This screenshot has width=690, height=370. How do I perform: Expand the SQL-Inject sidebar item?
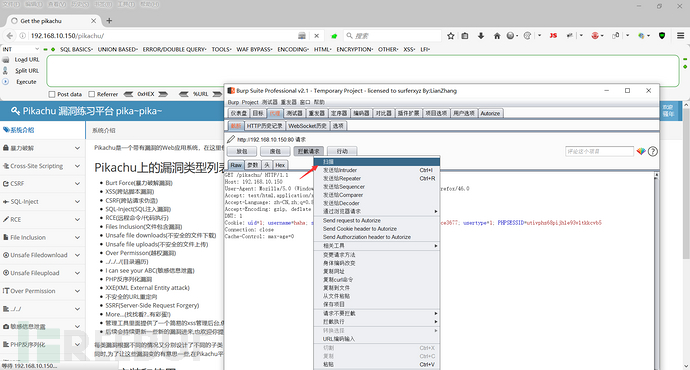click(42, 201)
